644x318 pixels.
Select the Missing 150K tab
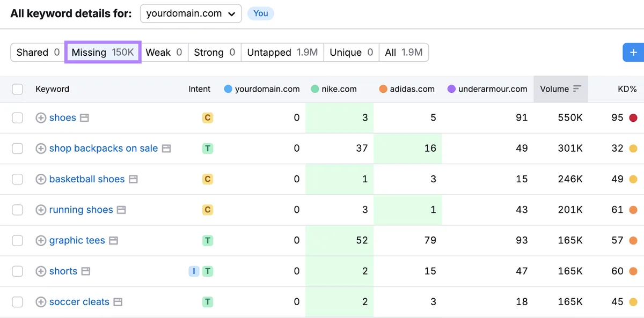pyautogui.click(x=103, y=53)
